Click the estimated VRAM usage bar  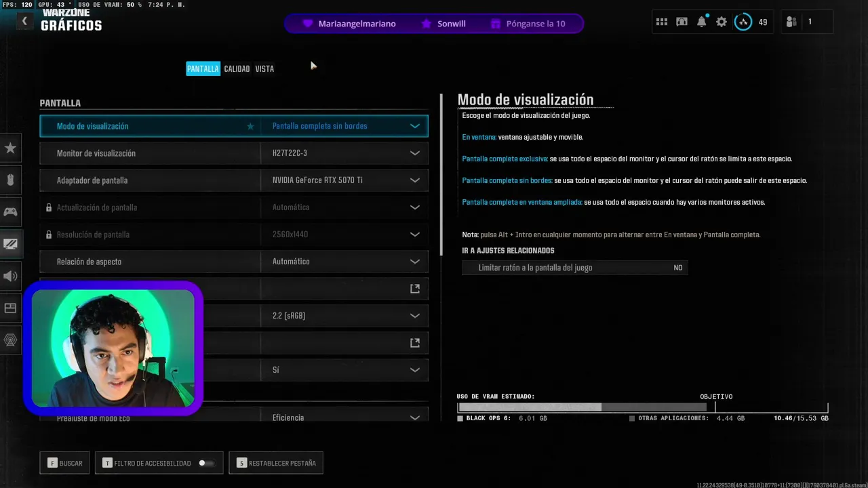[643, 407]
